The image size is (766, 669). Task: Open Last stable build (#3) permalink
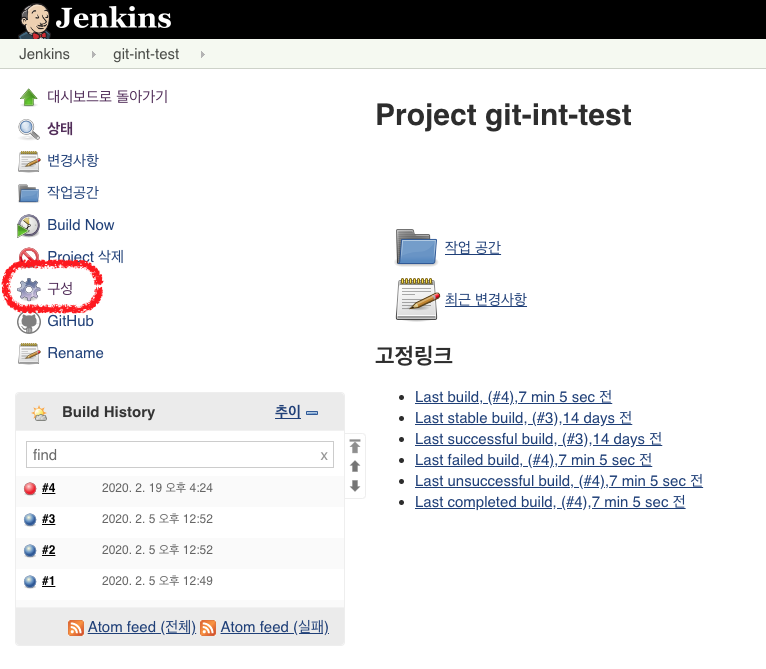[x=523, y=418]
